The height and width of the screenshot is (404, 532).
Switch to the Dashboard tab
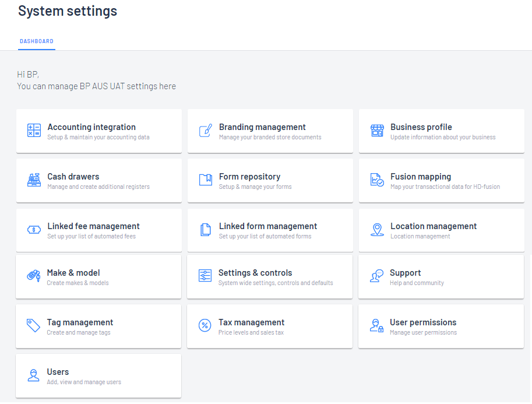(x=37, y=41)
